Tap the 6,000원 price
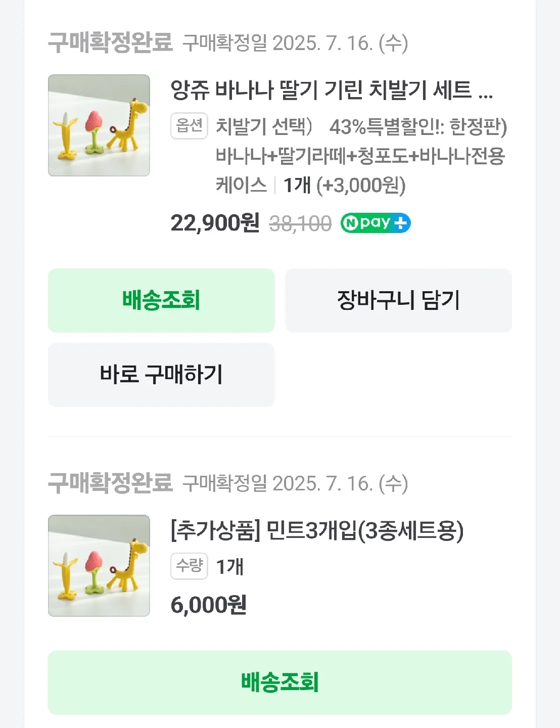The width and height of the screenshot is (560, 728). pos(208,605)
